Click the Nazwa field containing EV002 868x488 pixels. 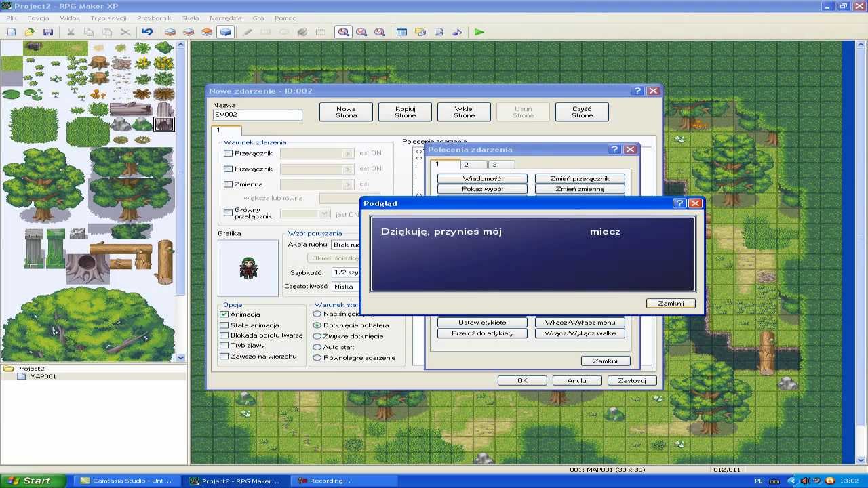pos(257,115)
